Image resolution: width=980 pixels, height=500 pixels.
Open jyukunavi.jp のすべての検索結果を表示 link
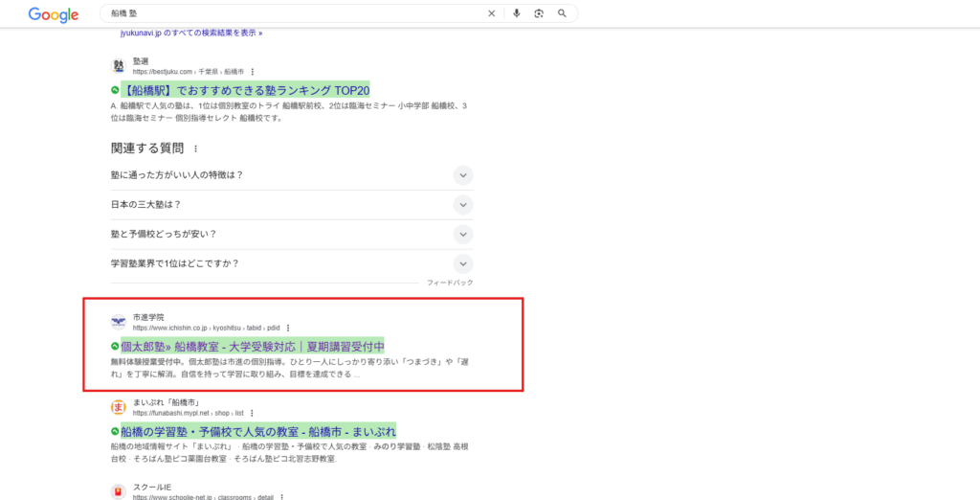(190, 33)
